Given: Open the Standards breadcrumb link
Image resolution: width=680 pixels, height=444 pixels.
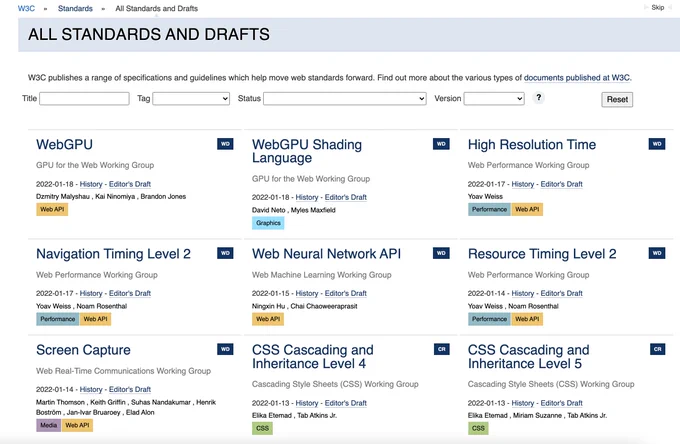Looking at the screenshot, I should [x=75, y=8].
